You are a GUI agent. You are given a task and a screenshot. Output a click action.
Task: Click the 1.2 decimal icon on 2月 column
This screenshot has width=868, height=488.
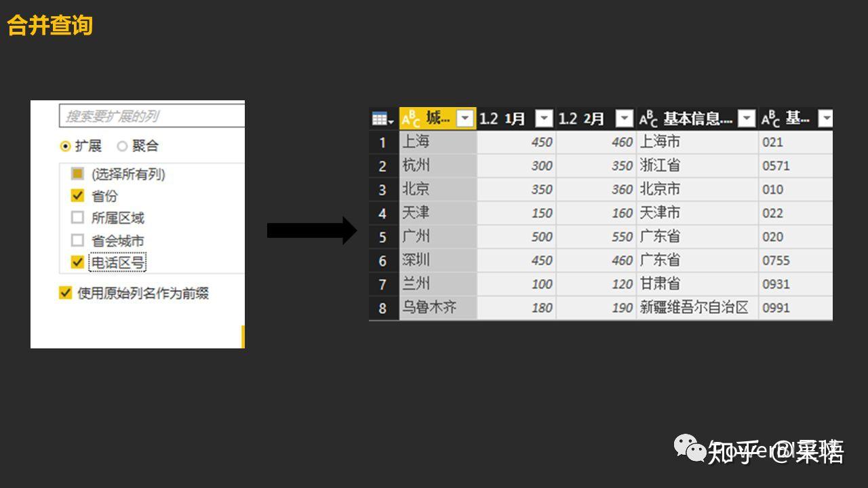pyautogui.click(x=568, y=117)
